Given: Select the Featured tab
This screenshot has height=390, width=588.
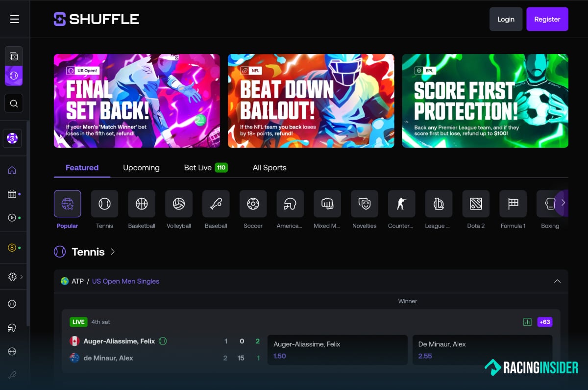Looking at the screenshot, I should tap(82, 168).
